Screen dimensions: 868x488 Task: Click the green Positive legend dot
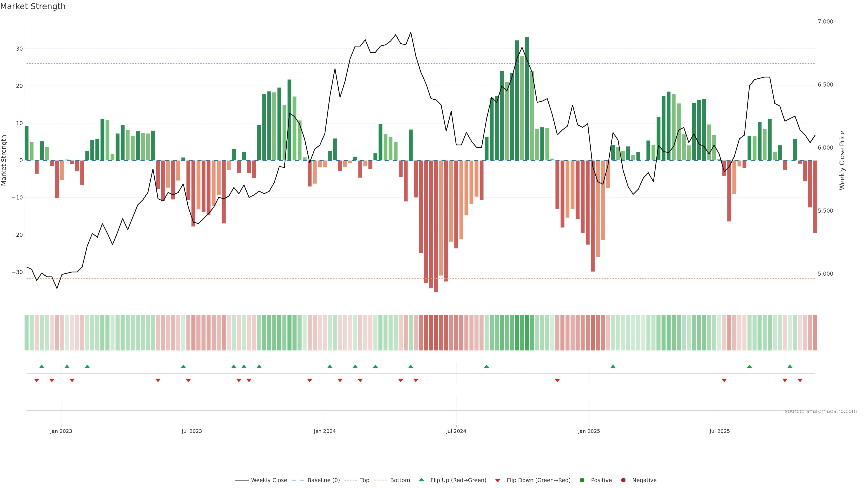click(x=582, y=480)
